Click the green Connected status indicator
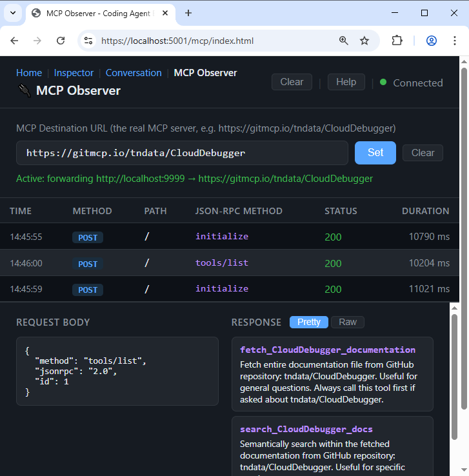Screen dimensions: 469x476 coord(383,82)
